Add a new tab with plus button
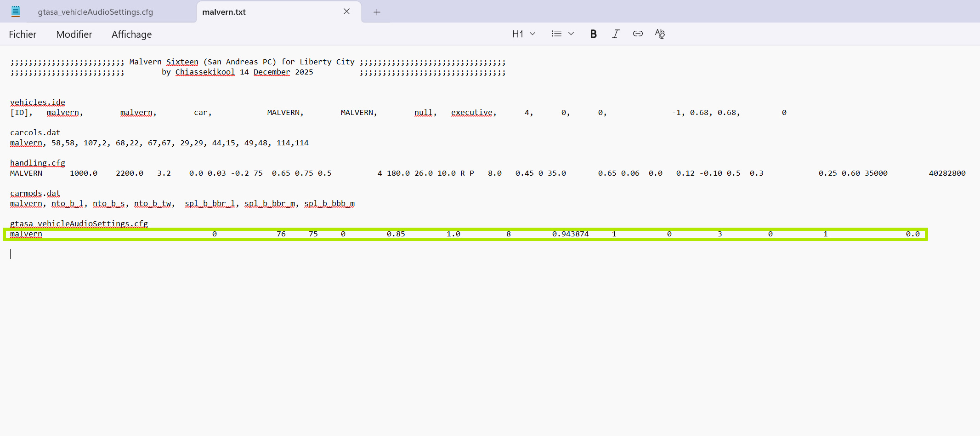The height and width of the screenshot is (436, 980). (377, 12)
